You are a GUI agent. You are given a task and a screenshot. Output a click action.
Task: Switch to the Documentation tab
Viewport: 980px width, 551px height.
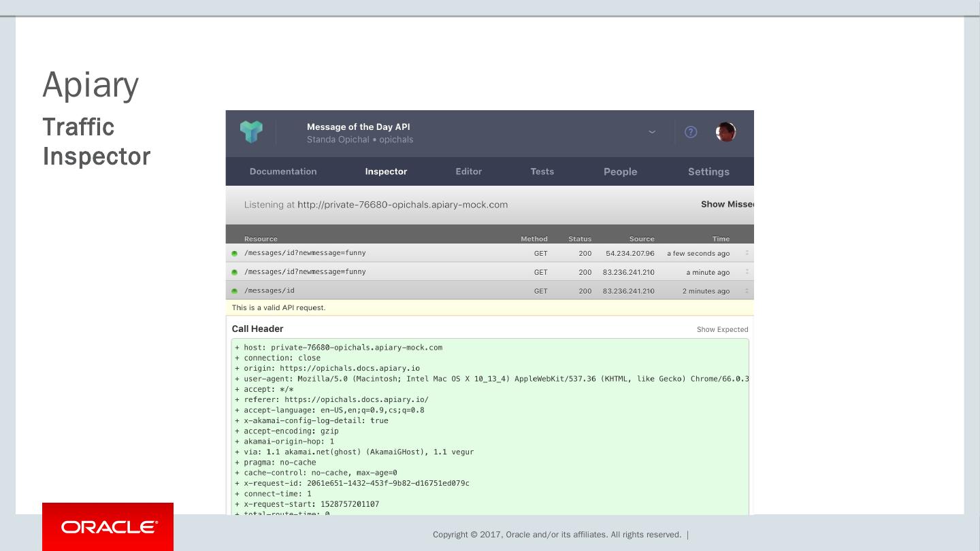coord(283,171)
